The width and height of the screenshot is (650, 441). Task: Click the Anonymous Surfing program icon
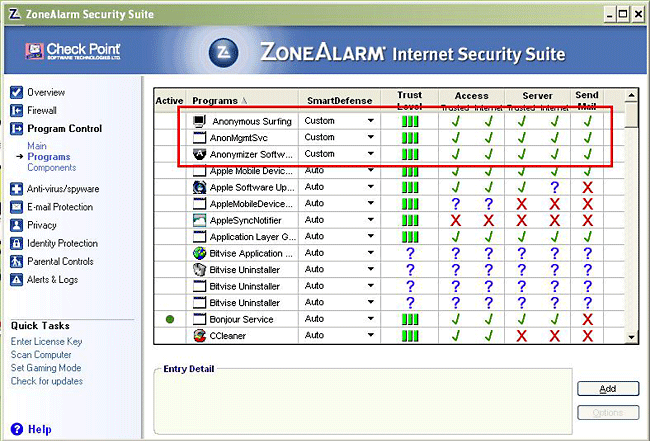[199, 121]
